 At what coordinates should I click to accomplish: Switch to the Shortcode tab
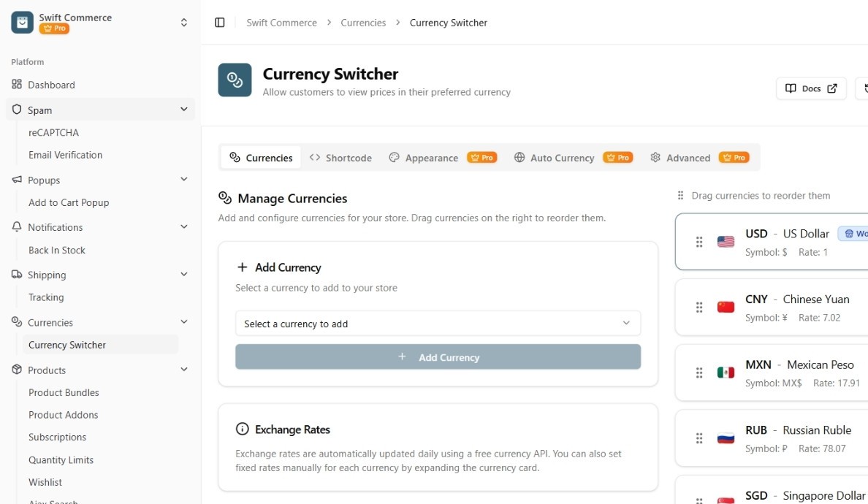[340, 158]
